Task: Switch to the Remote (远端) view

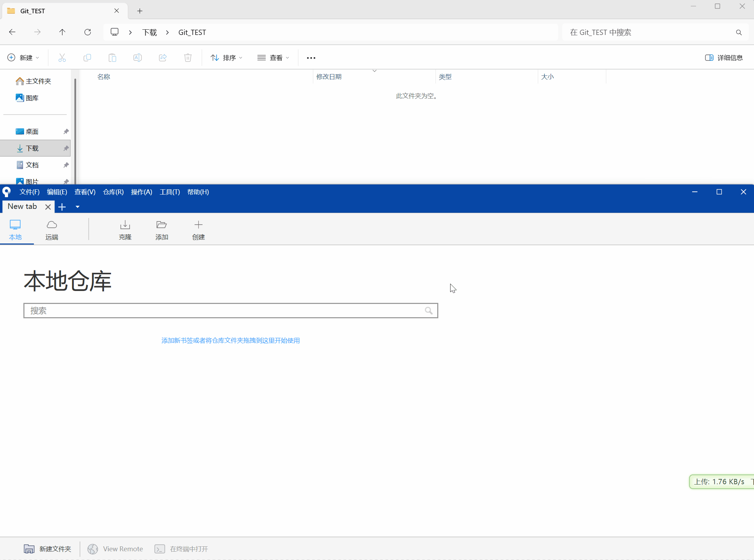Action: click(x=52, y=230)
